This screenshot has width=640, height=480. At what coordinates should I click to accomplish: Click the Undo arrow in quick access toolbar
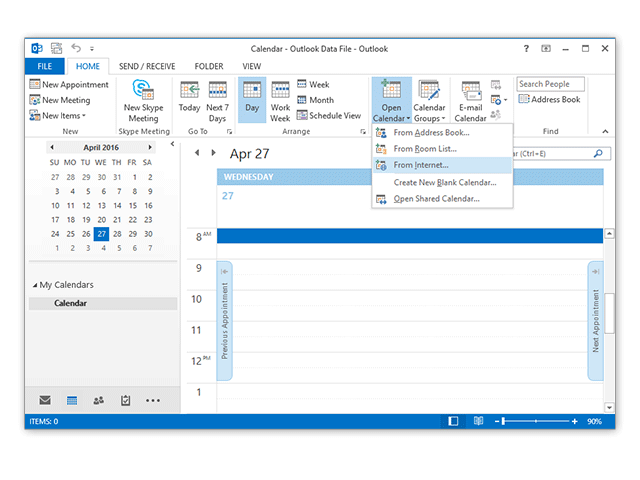click(x=76, y=48)
